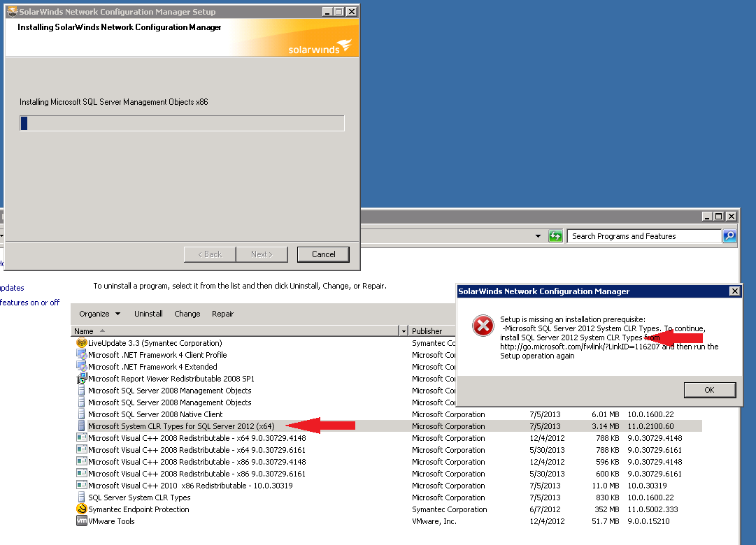
Task: Click version 10.0.30319 in the list
Action: (647, 485)
